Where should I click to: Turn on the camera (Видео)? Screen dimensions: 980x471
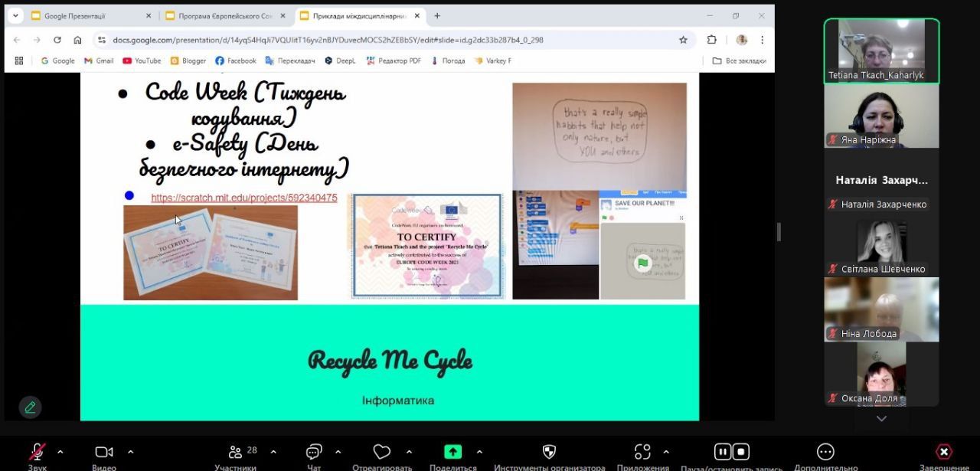[x=104, y=452]
